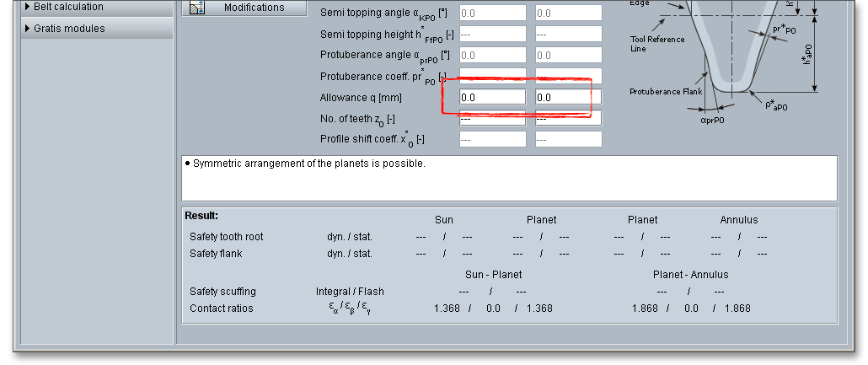
Task: Select the right Semi topping height field
Action: pos(568,35)
